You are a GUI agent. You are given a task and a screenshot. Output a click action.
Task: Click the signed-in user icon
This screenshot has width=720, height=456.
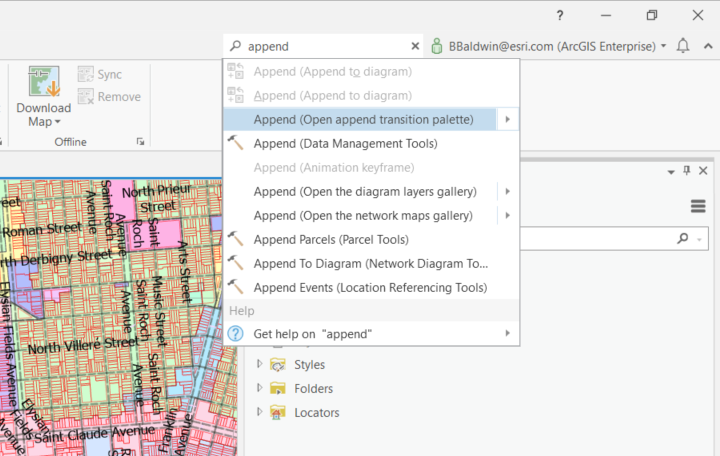click(437, 46)
